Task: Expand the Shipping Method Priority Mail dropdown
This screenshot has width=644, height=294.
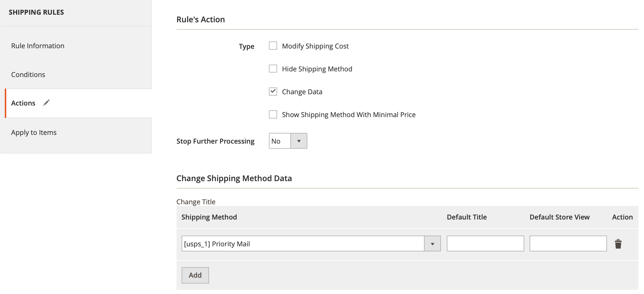Action: pyautogui.click(x=311, y=243)
